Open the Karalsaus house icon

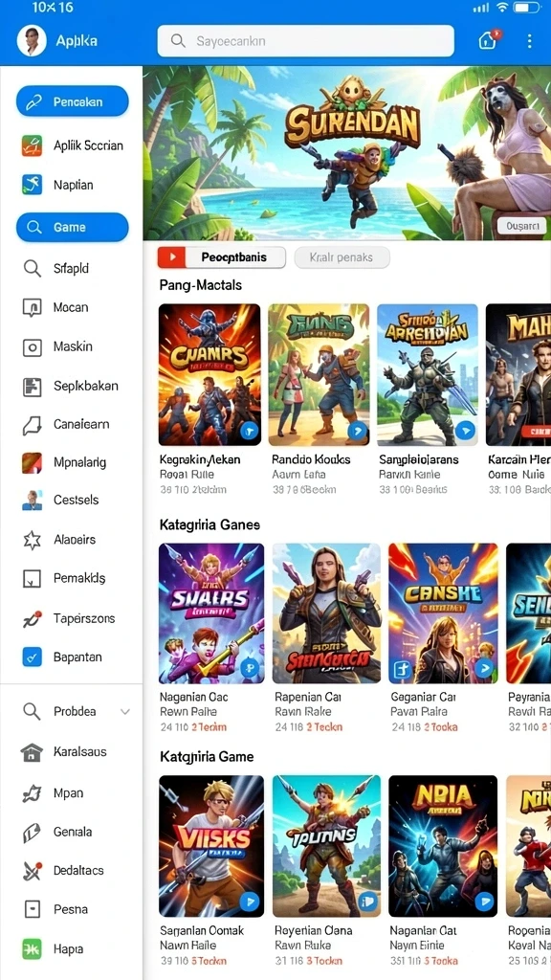[32, 752]
